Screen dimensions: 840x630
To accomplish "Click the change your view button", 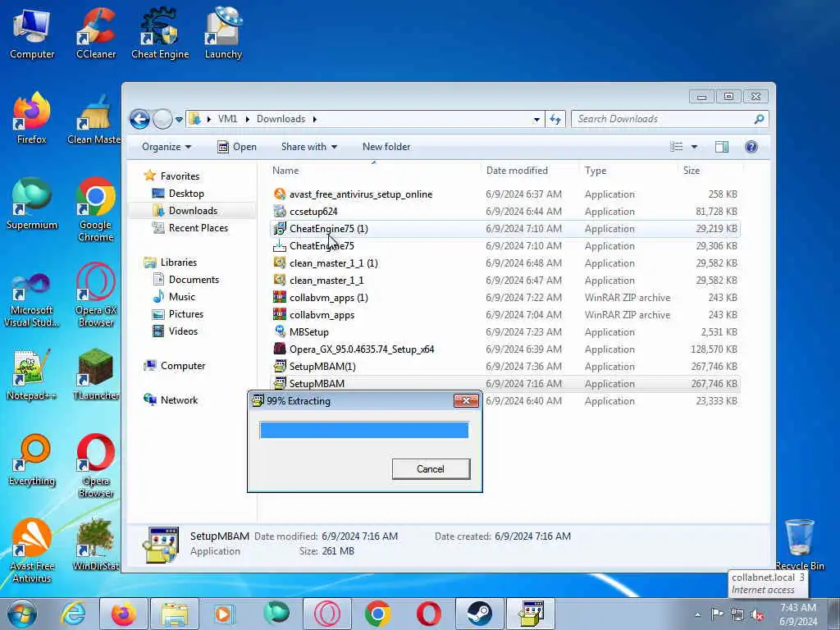I will [x=677, y=147].
